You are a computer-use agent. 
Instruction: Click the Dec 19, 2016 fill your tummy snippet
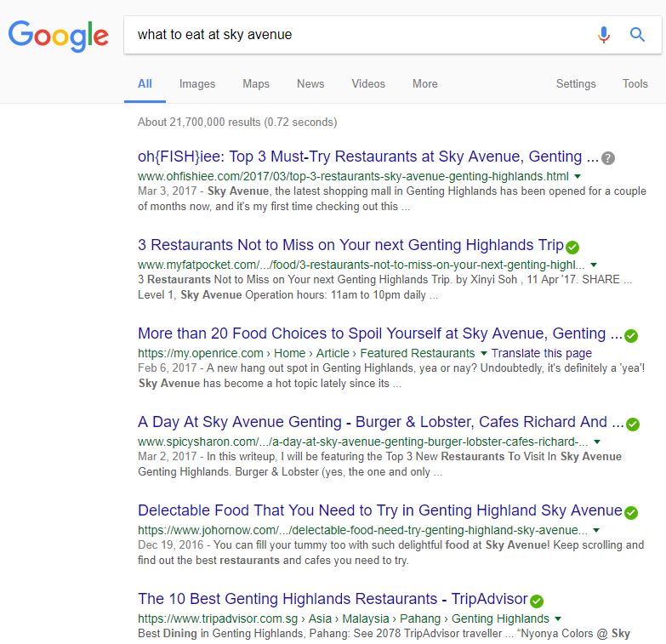390,552
